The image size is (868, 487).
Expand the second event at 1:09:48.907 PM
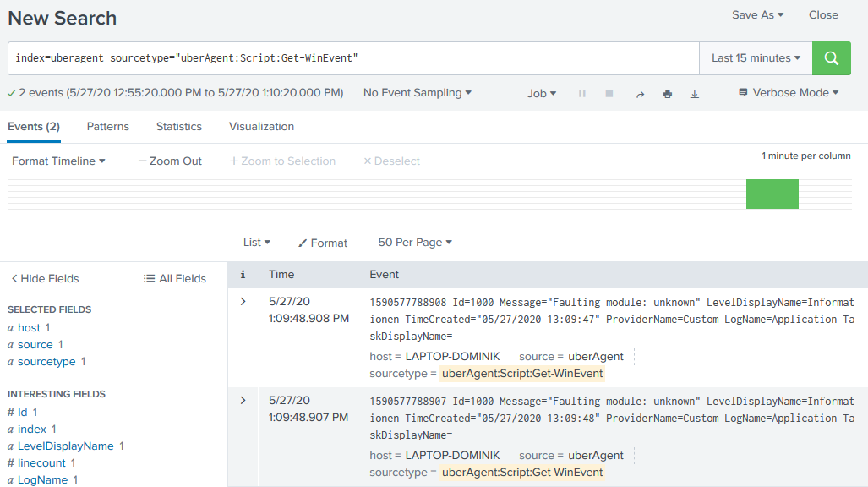click(243, 401)
